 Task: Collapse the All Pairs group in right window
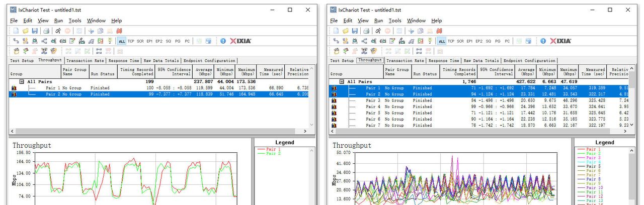coord(342,81)
